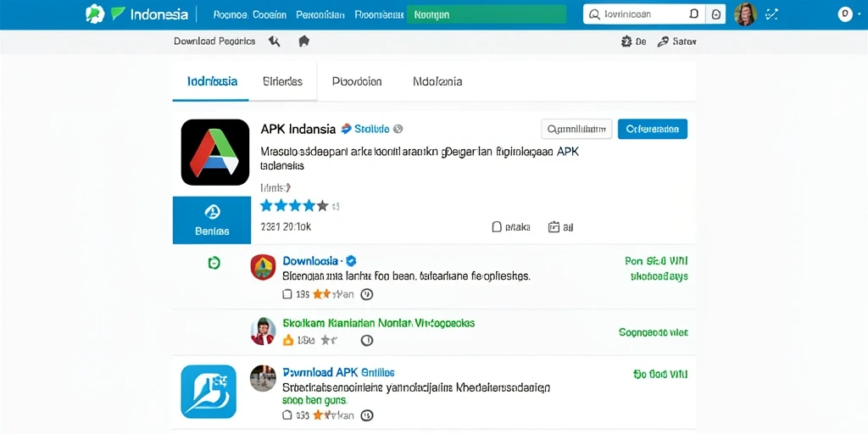868x434 pixels.
Task: Switch to the Mdolomia tab
Action: (x=437, y=81)
